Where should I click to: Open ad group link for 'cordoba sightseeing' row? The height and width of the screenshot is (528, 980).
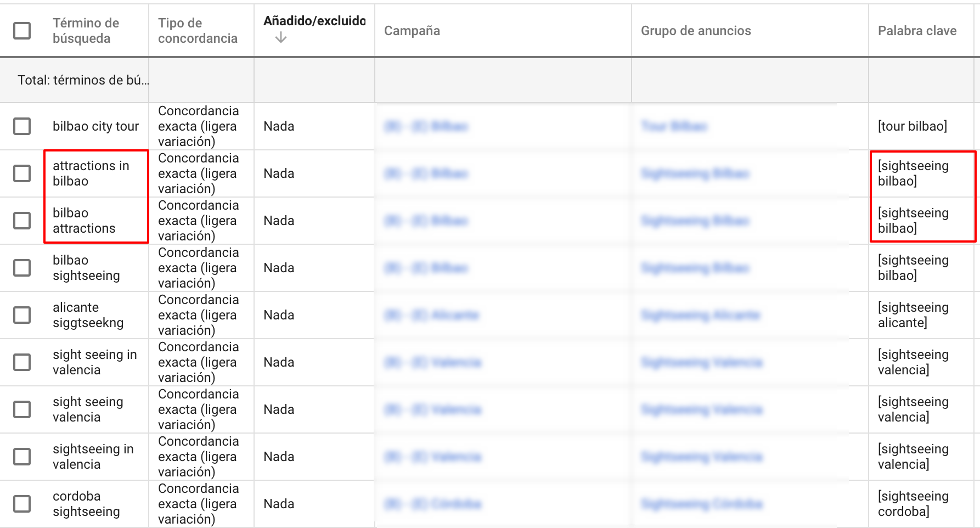coord(702,504)
